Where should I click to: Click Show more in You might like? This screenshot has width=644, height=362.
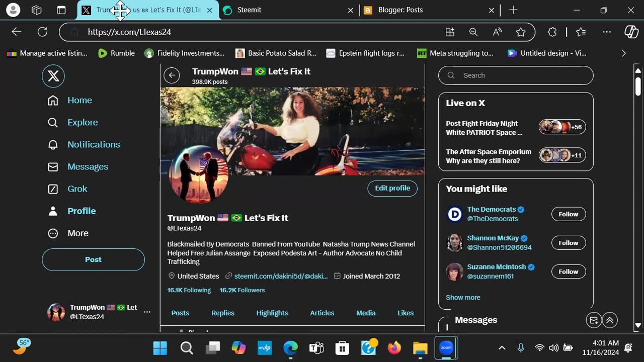[x=463, y=297]
